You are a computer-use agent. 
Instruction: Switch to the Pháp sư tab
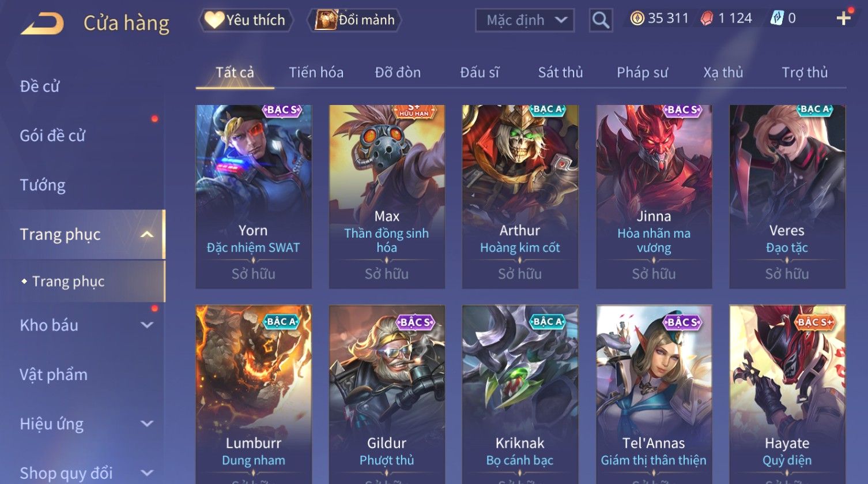click(x=642, y=73)
